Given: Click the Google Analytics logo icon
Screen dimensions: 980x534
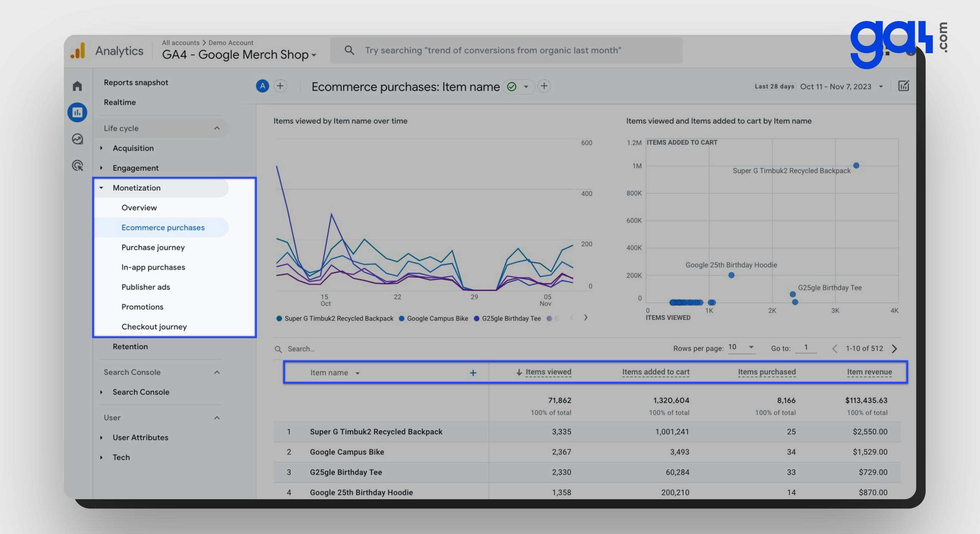Looking at the screenshot, I should [x=78, y=50].
